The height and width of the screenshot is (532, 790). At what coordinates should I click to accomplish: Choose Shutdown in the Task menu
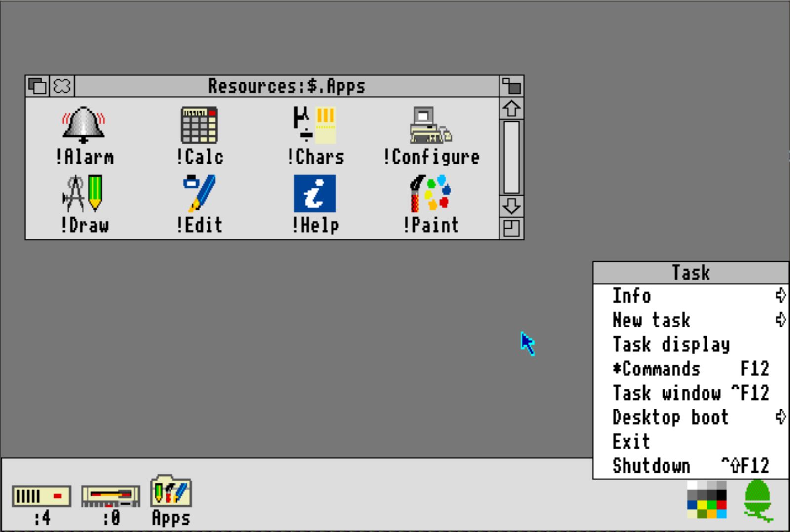[691, 465]
